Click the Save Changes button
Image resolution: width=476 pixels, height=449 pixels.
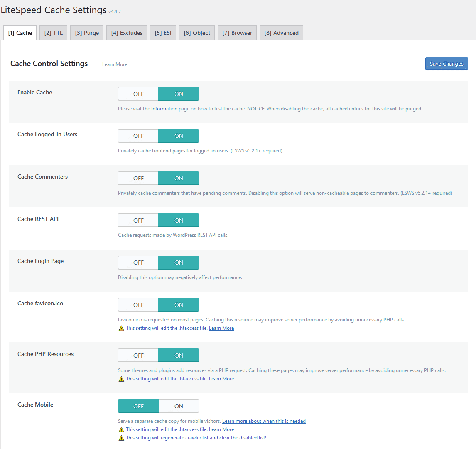click(x=446, y=64)
